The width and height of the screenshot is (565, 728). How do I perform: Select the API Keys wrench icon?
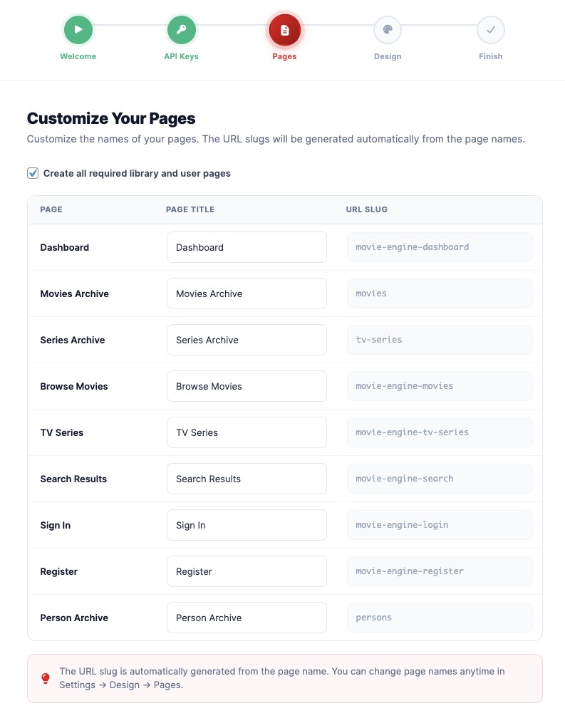tap(182, 30)
